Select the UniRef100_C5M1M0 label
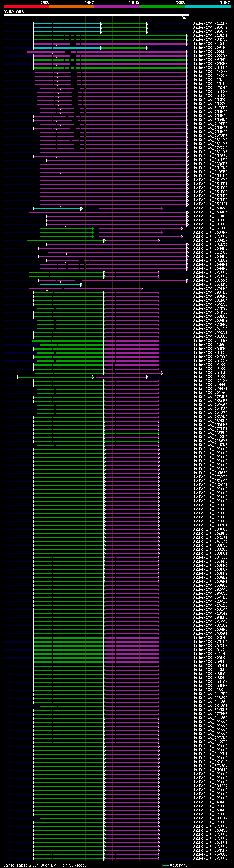The image size is (234, 868). click(x=210, y=176)
